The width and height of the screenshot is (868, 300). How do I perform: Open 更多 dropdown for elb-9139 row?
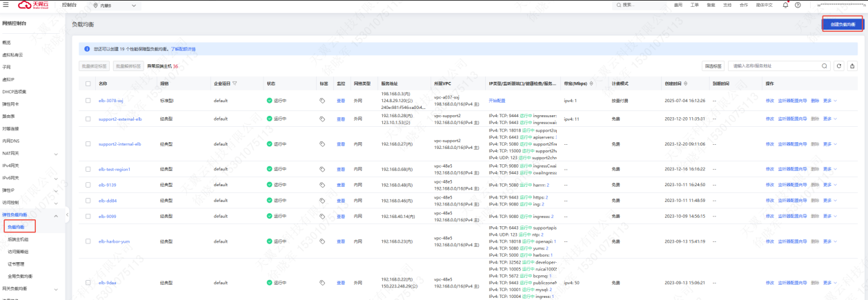click(x=829, y=185)
